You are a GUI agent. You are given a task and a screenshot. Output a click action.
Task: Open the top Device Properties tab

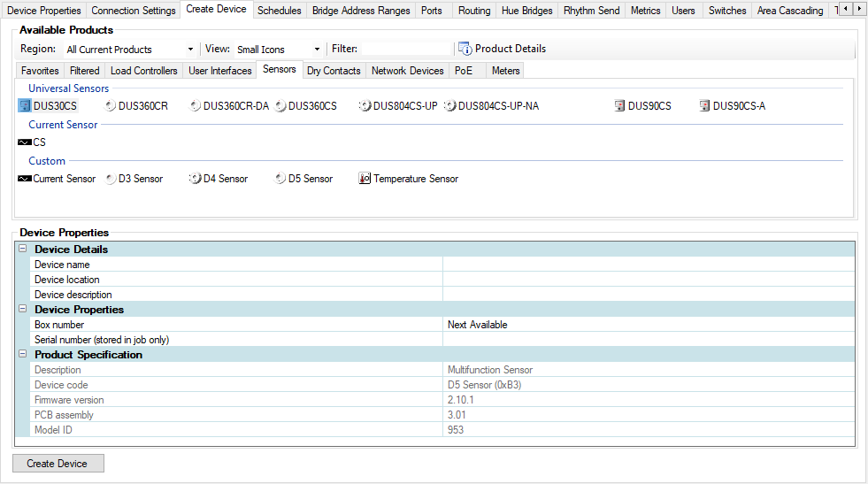[x=43, y=11]
